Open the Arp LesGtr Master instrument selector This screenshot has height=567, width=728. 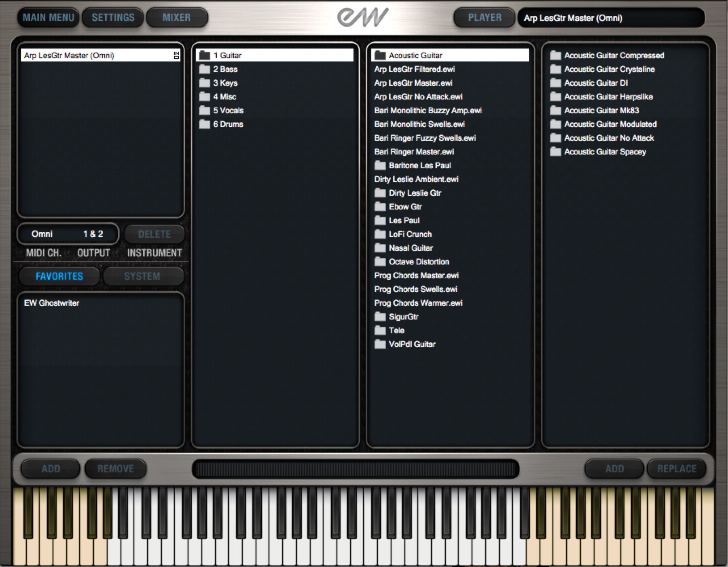click(611, 18)
